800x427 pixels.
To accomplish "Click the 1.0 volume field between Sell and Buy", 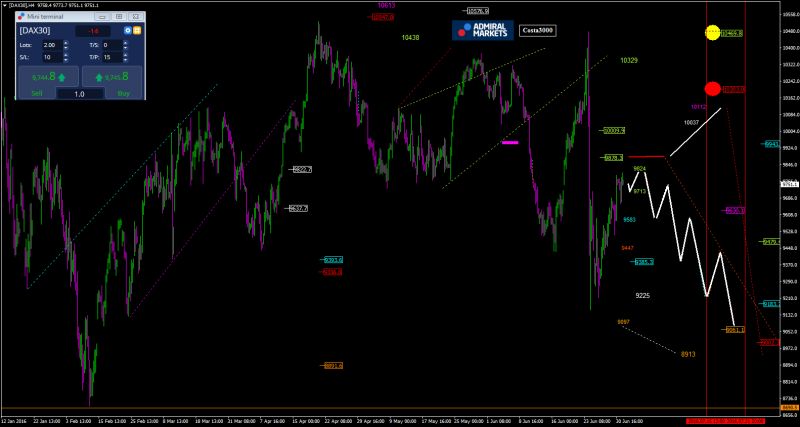I will point(79,93).
